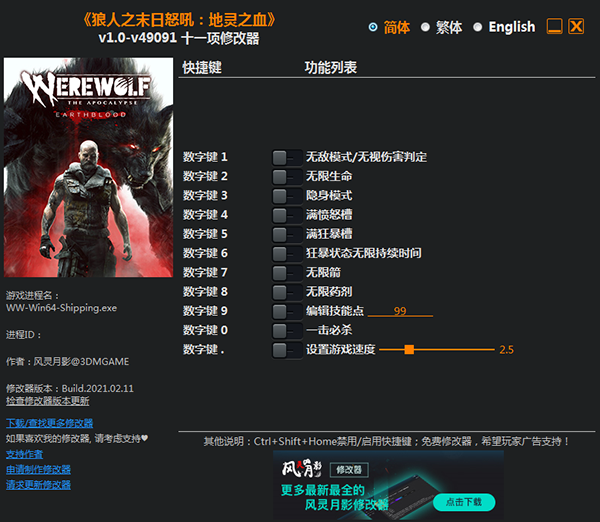Toggle 无敌模式/无视伤害判定 switch
The height and width of the screenshot is (522, 600).
pyautogui.click(x=287, y=157)
